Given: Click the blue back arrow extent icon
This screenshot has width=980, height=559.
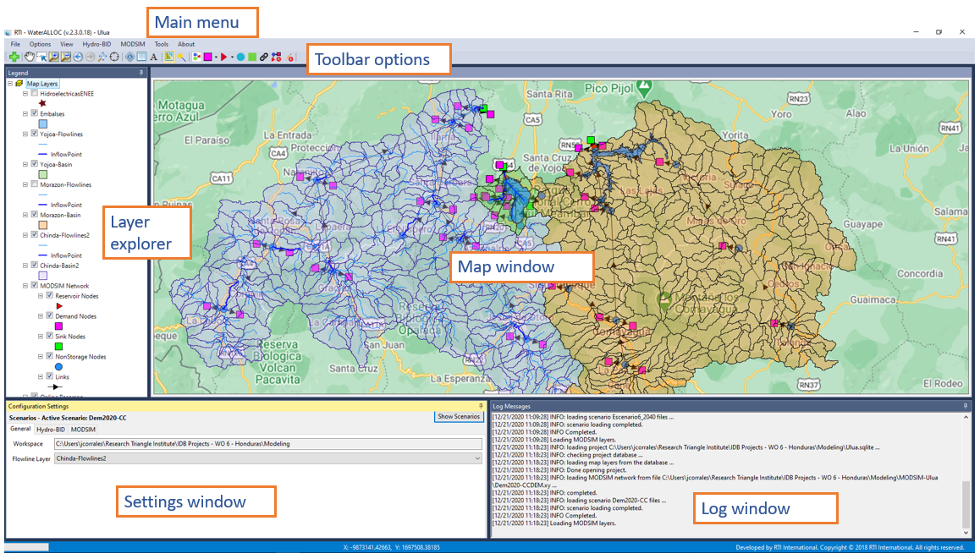Looking at the screenshot, I should tap(78, 58).
